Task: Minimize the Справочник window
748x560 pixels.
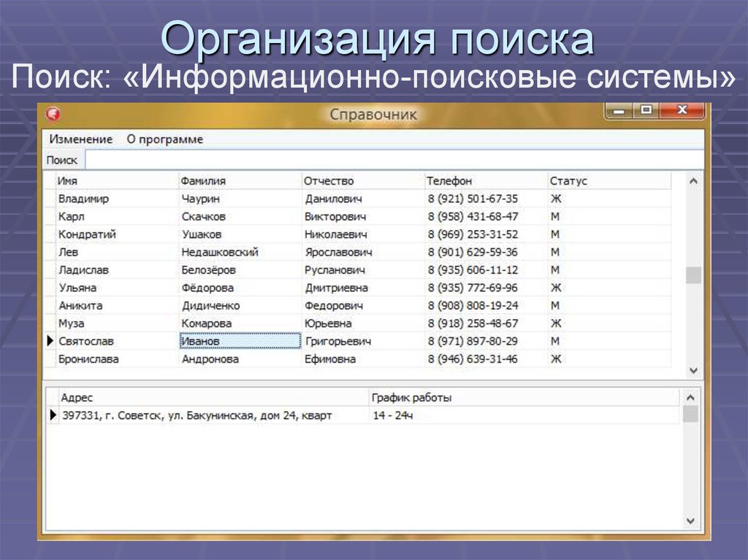Action: 619,111
